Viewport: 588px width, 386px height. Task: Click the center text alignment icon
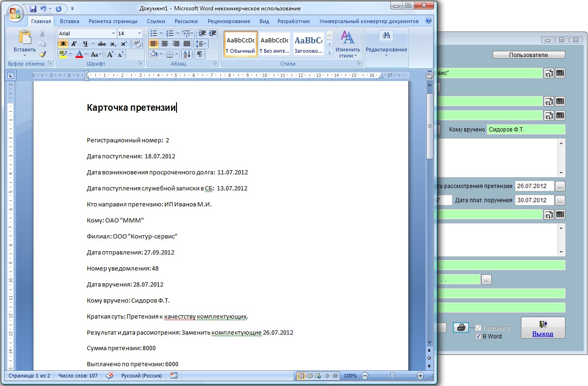(x=165, y=44)
